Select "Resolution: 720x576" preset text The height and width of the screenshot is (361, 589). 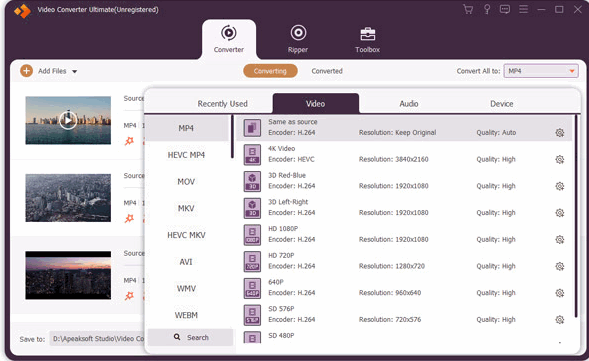(390, 319)
